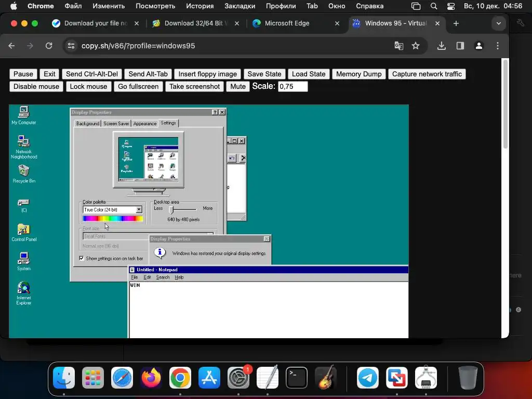Open Notepad Search menu
Image resolution: width=532 pixels, height=399 pixels.
coord(163,277)
